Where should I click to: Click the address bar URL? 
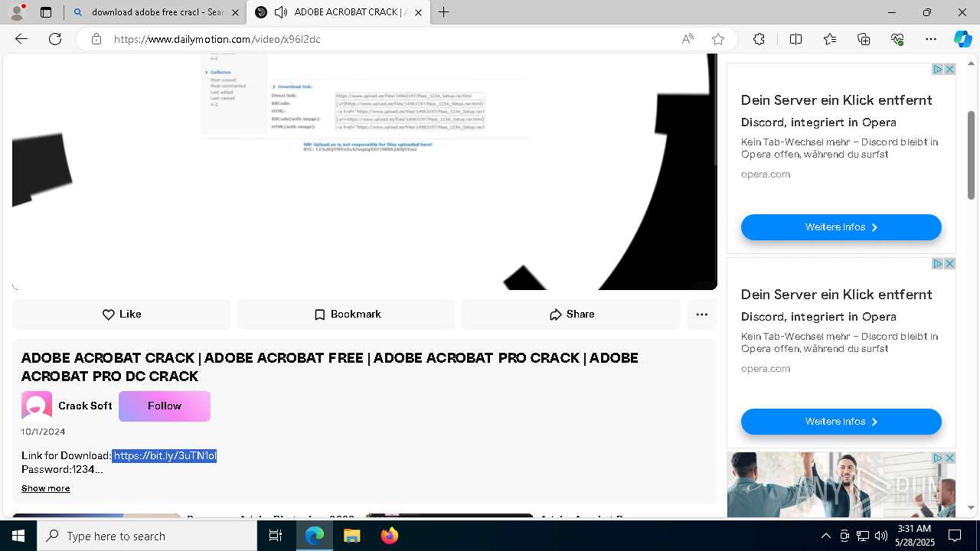(217, 39)
